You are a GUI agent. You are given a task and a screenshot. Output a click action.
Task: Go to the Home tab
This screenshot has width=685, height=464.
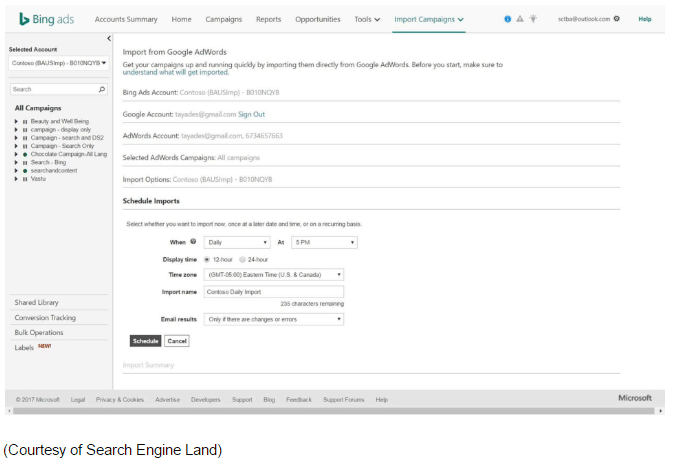tap(181, 19)
